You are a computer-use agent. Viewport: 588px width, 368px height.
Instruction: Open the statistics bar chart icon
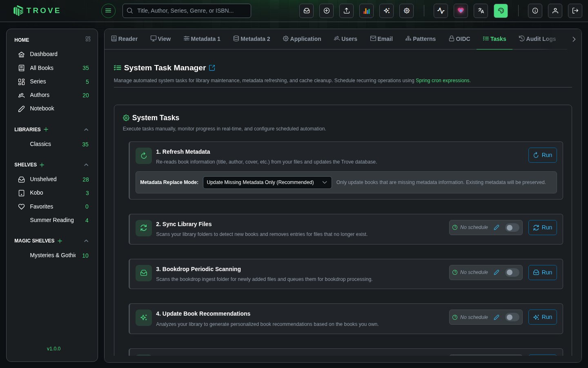(367, 11)
